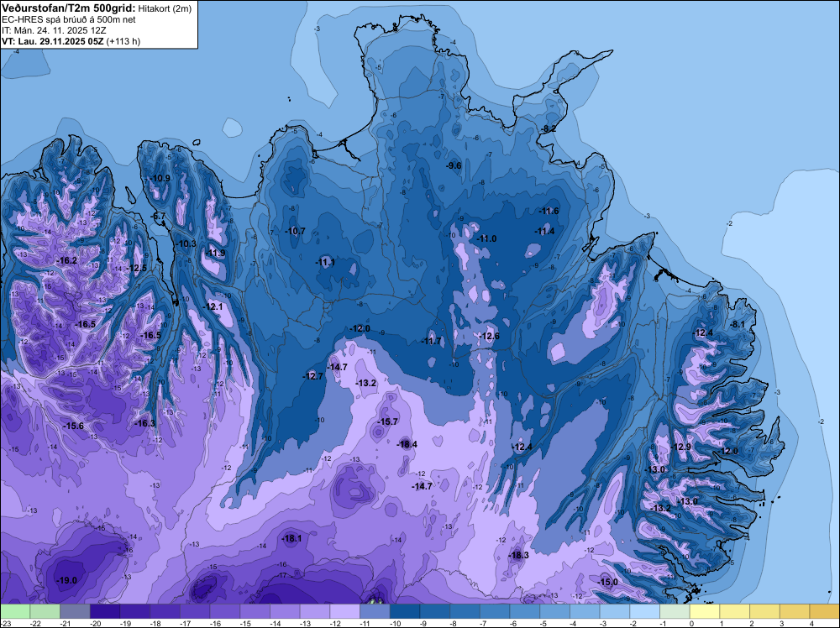This screenshot has height=628, width=840.
Task: Select the -18.4 temperature label
Action: tap(407, 444)
